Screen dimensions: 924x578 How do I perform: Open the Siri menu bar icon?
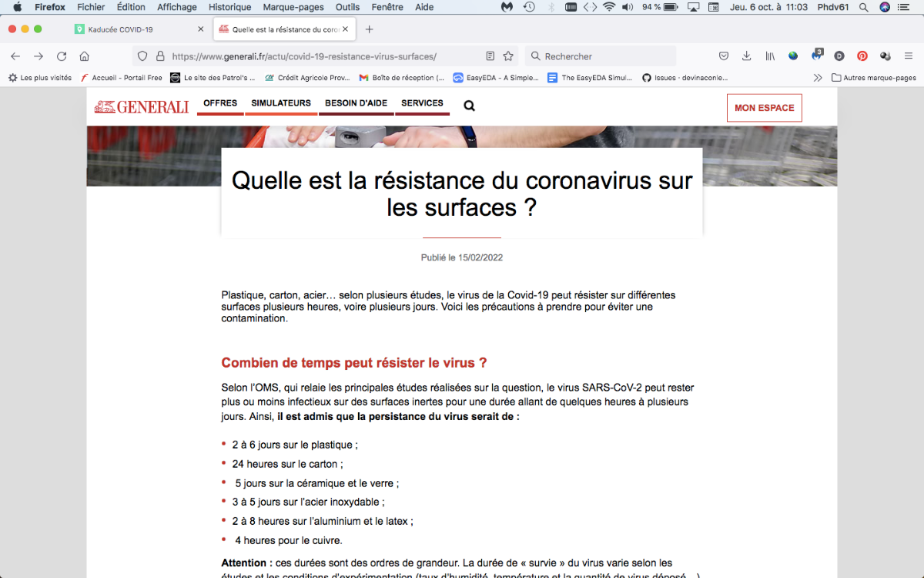pyautogui.click(x=885, y=7)
